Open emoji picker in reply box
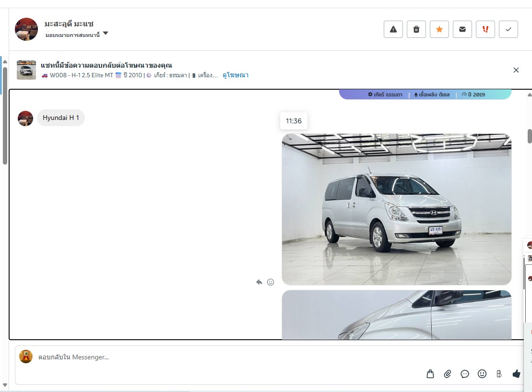 pyautogui.click(x=482, y=374)
